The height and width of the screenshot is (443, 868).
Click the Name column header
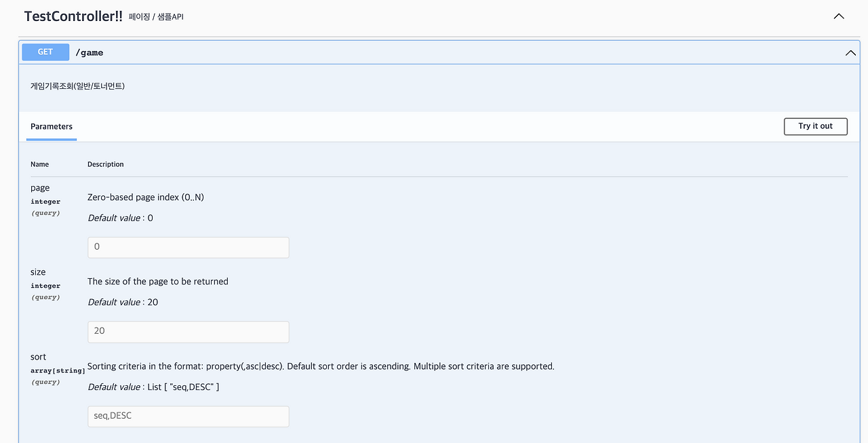click(39, 163)
